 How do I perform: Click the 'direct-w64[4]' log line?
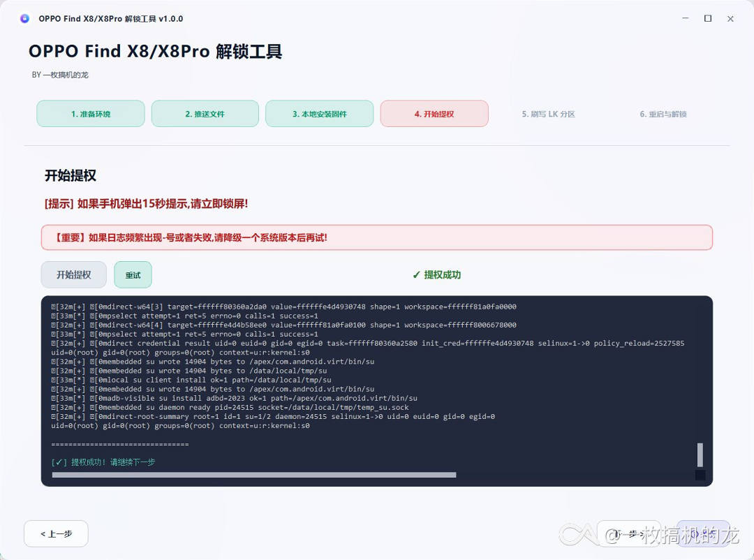(283, 325)
